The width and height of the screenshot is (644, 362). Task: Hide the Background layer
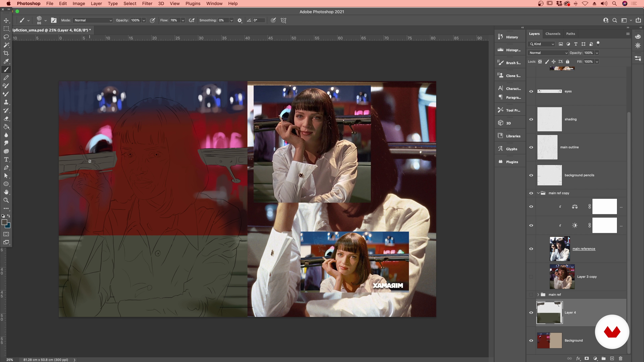531,341
